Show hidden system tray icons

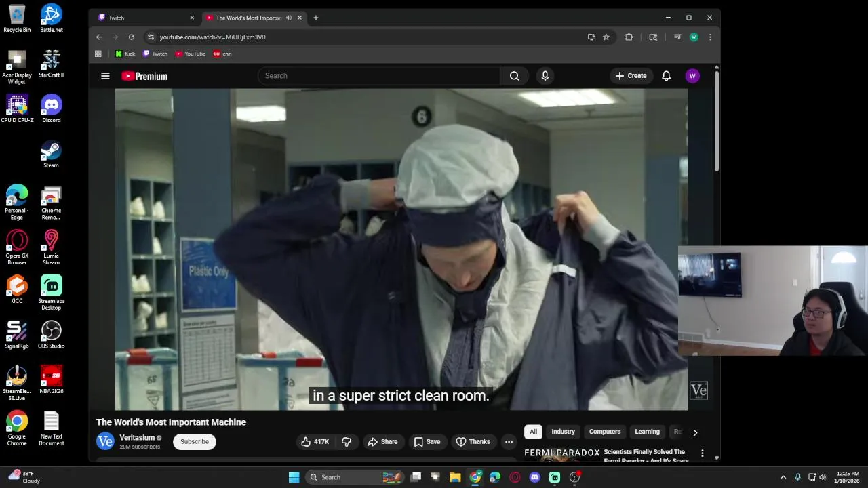tap(783, 477)
